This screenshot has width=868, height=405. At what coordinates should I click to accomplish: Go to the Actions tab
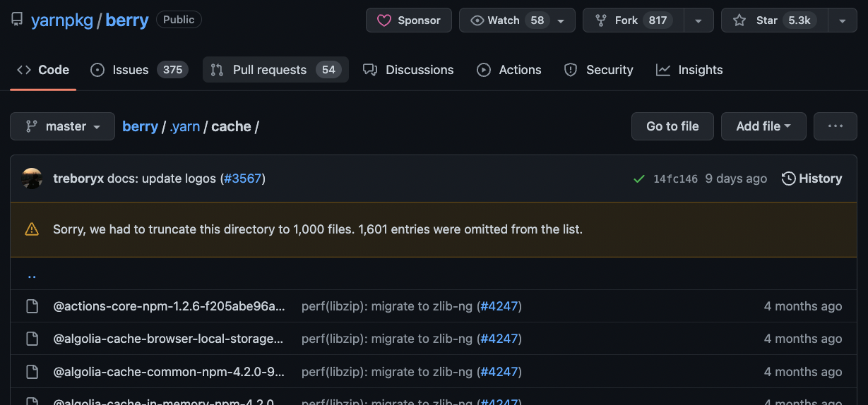pyautogui.click(x=509, y=70)
